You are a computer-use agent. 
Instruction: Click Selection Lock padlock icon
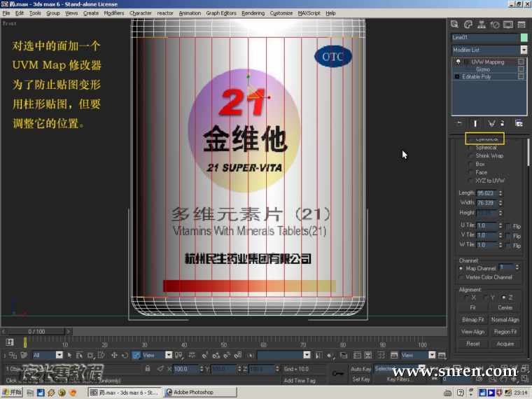tap(148, 368)
